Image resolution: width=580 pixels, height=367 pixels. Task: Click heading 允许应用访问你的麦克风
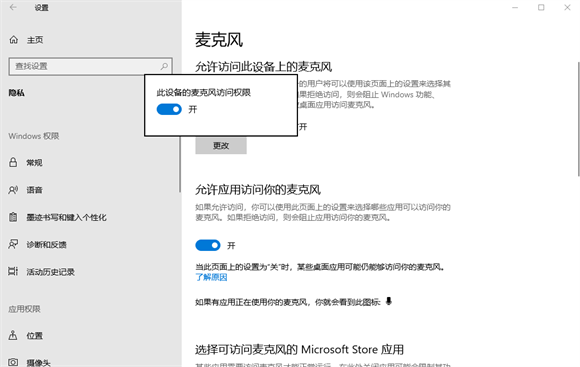[258, 190]
